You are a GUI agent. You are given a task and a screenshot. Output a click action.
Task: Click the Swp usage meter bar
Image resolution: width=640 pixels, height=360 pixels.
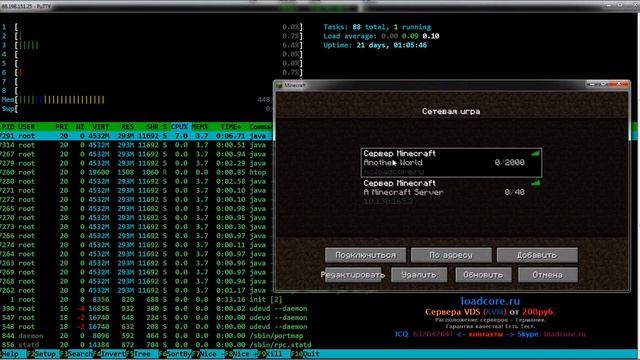tap(137, 109)
